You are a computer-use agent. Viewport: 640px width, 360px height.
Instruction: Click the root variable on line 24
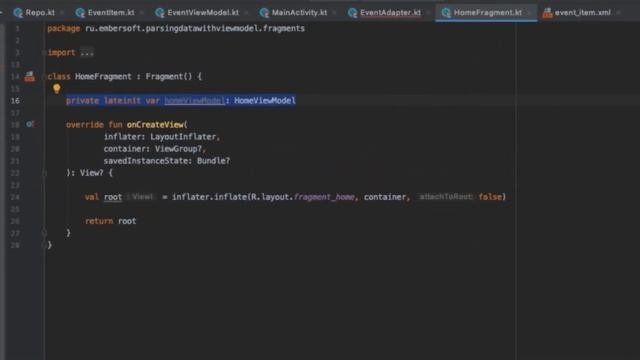113,197
